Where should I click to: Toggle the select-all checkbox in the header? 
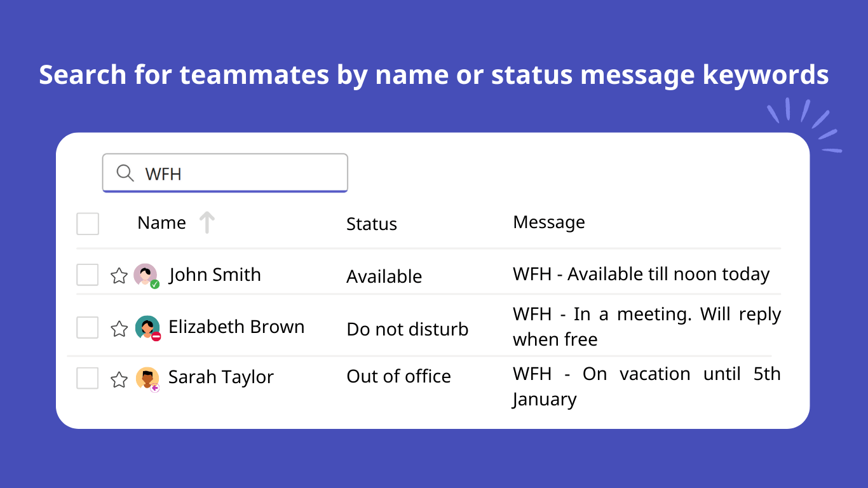click(88, 224)
